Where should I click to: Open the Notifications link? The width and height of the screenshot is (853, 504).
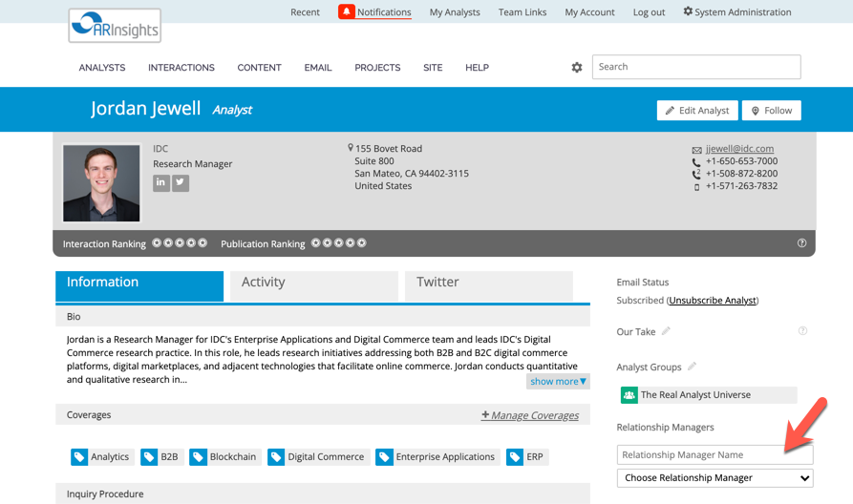[x=384, y=12]
